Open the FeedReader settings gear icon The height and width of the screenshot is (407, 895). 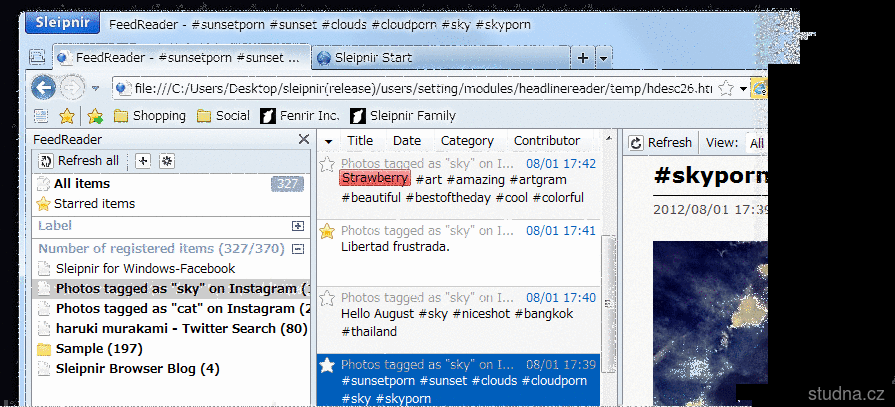click(x=167, y=162)
